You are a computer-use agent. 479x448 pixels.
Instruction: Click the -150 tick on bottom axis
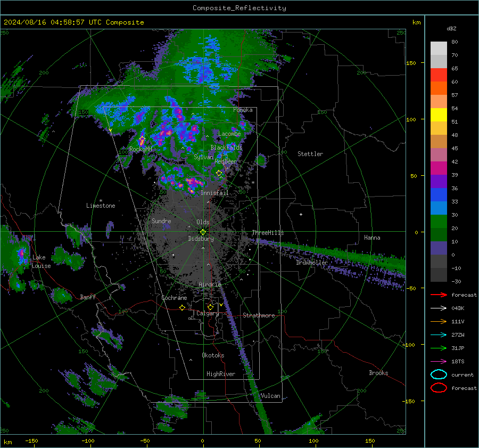[31, 441]
